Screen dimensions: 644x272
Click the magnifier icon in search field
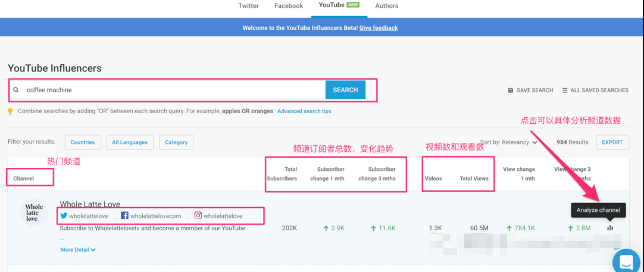(17, 90)
